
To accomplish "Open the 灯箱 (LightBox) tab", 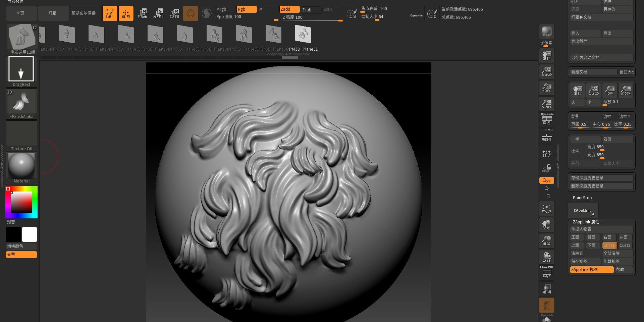I will click(x=53, y=13).
